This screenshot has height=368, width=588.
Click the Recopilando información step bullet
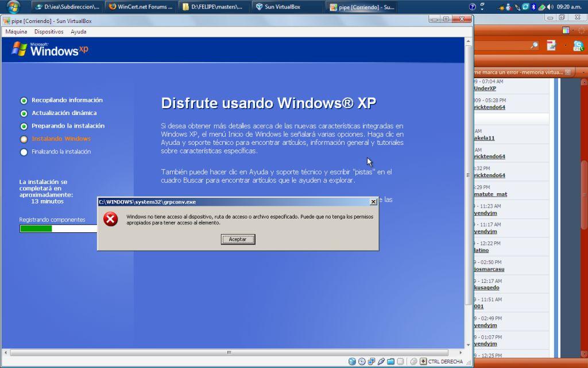pyautogui.click(x=24, y=101)
